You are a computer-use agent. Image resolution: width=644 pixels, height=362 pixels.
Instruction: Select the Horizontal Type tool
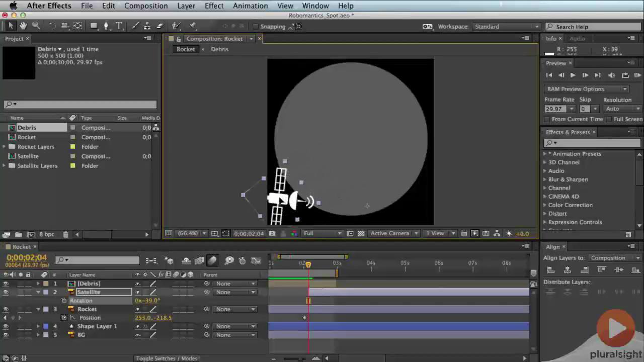tap(119, 26)
